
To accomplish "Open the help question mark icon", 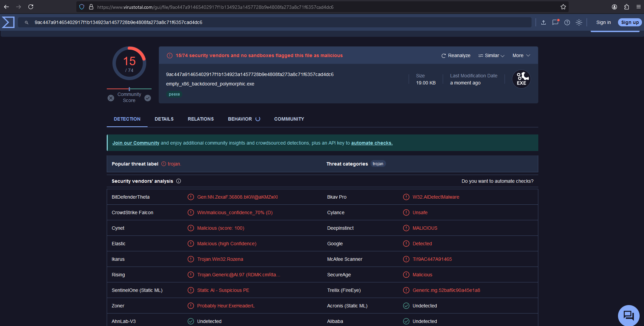I will point(567,23).
